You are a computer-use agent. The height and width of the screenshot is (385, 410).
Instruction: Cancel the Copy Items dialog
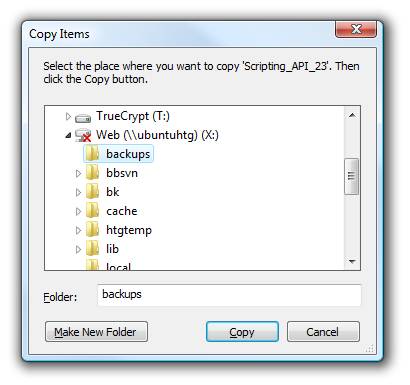(323, 332)
